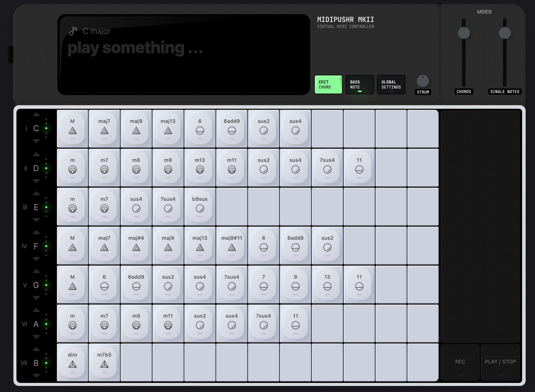Image resolution: width=535 pixels, height=392 pixels.
Task: Toggle the Bass Note button
Action: 360,84
